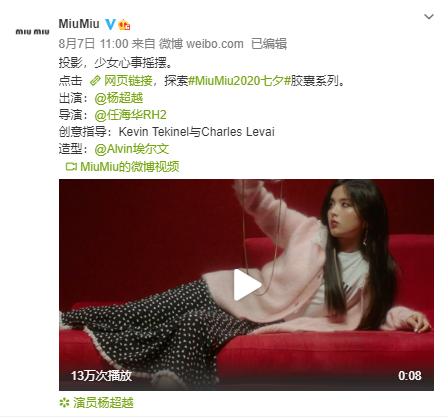Screen dimensions: 448x419
Task: Click the 13万次播放 play count overlay
Action: point(101,376)
